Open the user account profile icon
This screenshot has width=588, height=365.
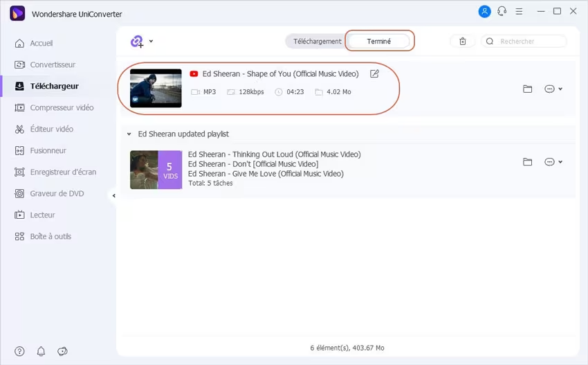484,11
